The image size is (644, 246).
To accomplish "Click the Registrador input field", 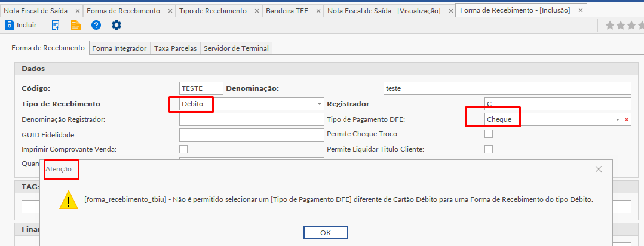I will pos(558,104).
